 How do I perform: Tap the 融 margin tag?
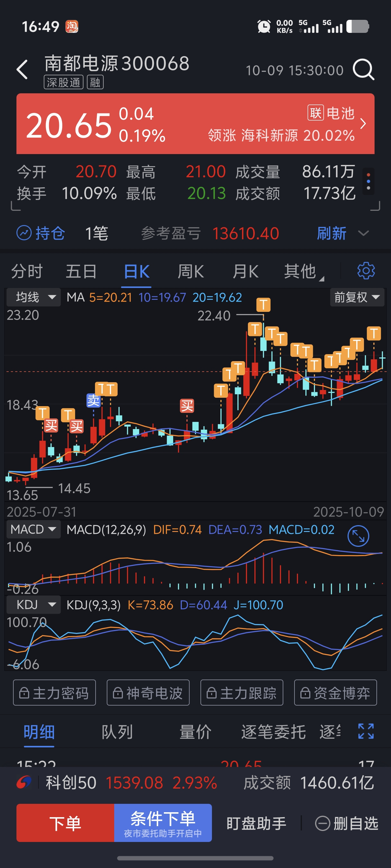pos(95,82)
